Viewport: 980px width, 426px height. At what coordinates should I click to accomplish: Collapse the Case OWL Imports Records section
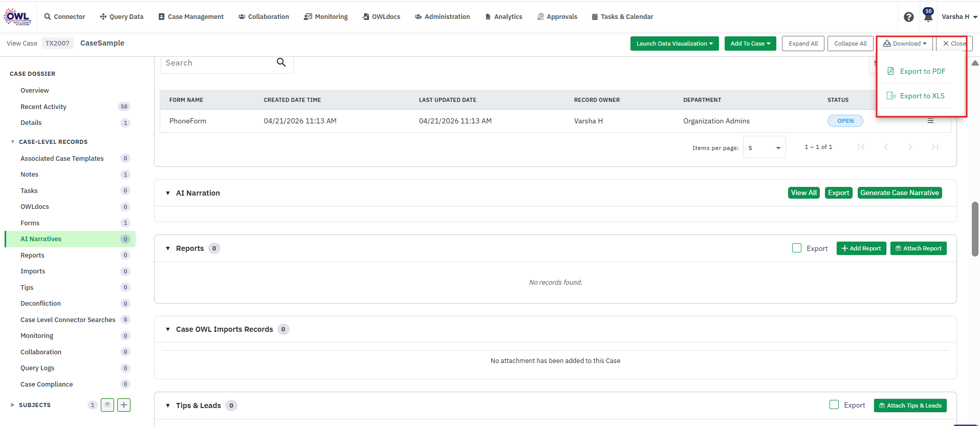168,329
